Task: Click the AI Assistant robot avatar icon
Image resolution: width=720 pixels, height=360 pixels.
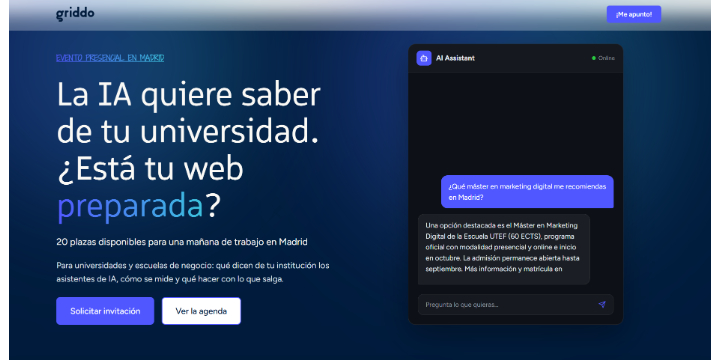Action: coord(424,58)
